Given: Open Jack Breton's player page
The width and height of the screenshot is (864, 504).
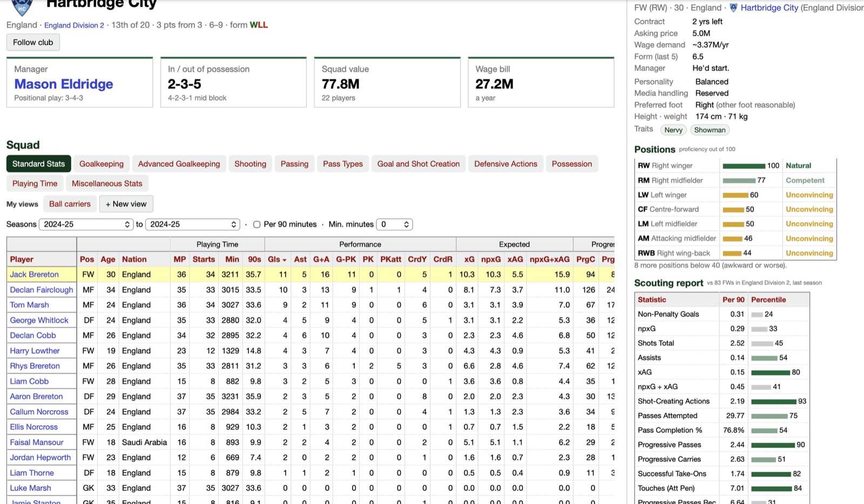Looking at the screenshot, I should (34, 274).
